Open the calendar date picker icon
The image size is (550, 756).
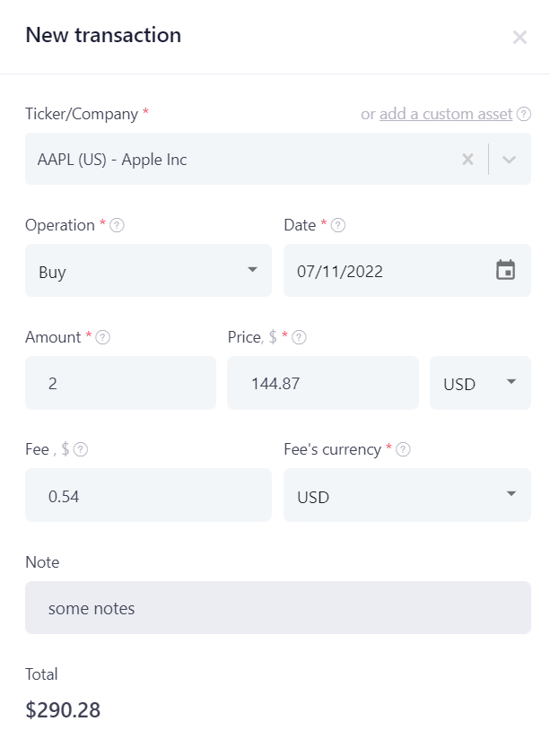pyautogui.click(x=505, y=270)
